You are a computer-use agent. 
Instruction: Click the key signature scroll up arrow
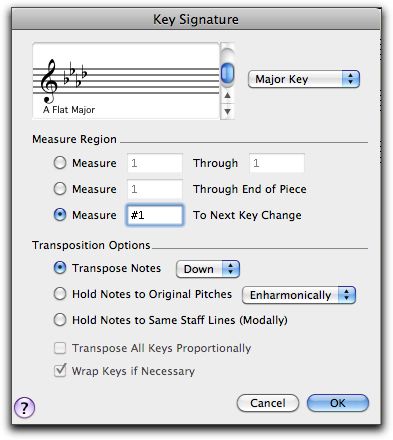click(227, 95)
